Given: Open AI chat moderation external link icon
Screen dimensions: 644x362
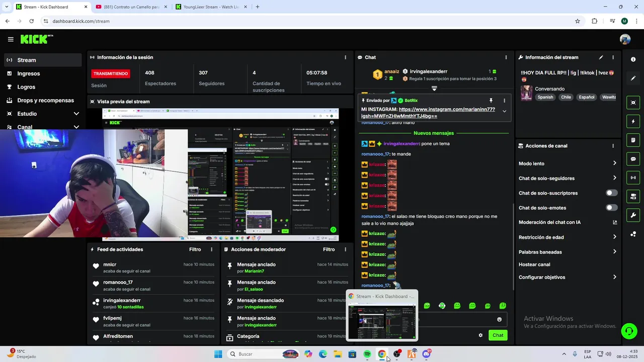Looking at the screenshot, I should [615, 222].
